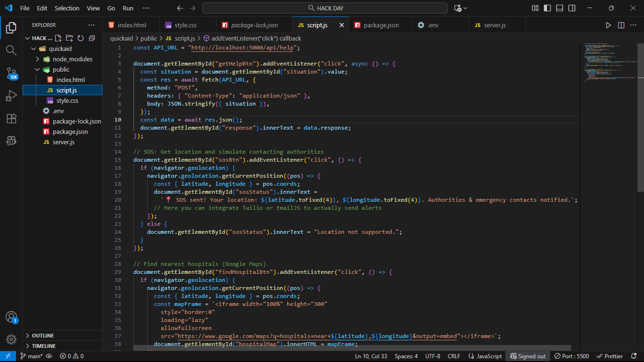Run the file with the play button
Viewport: 644px width, 362px height.
coord(608,25)
